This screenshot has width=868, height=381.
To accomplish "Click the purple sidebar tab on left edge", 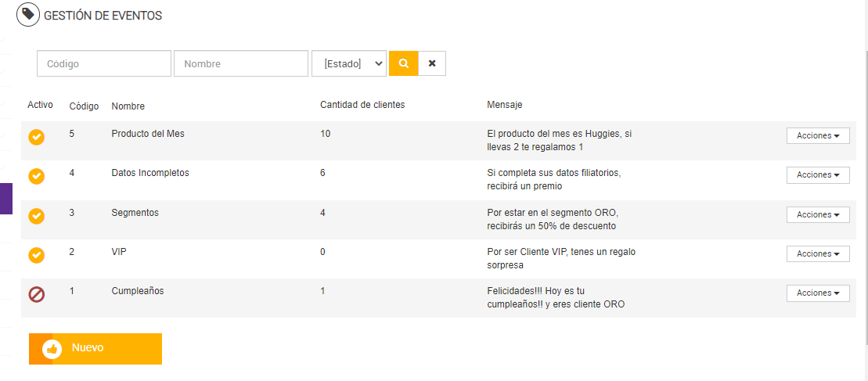I will tap(6, 199).
